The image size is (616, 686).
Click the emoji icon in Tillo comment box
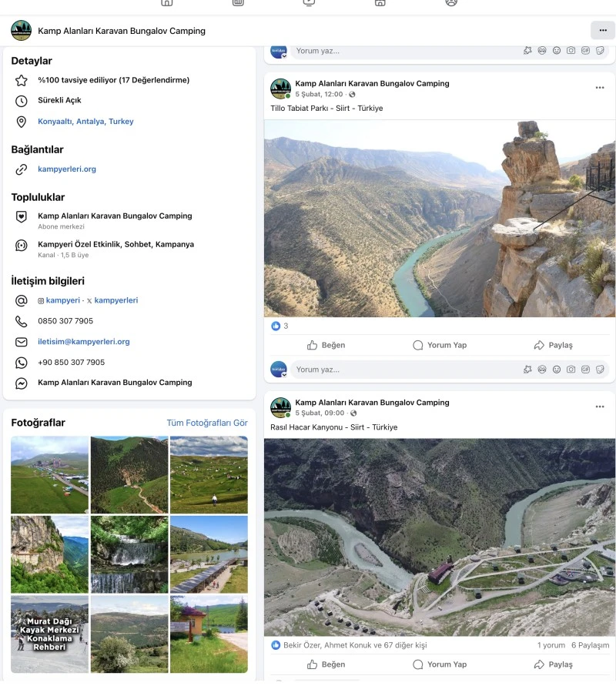[x=557, y=370]
